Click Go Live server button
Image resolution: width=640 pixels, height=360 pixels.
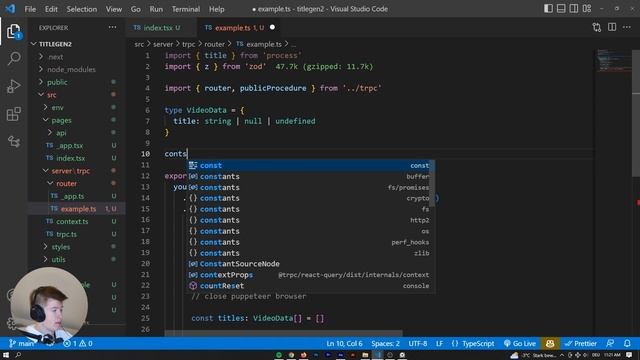click(x=519, y=343)
